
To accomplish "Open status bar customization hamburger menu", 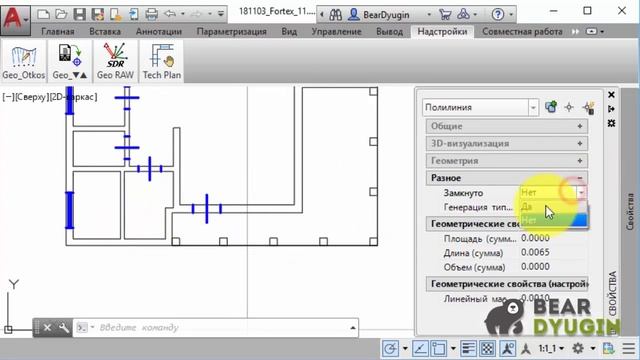I will coord(629,348).
